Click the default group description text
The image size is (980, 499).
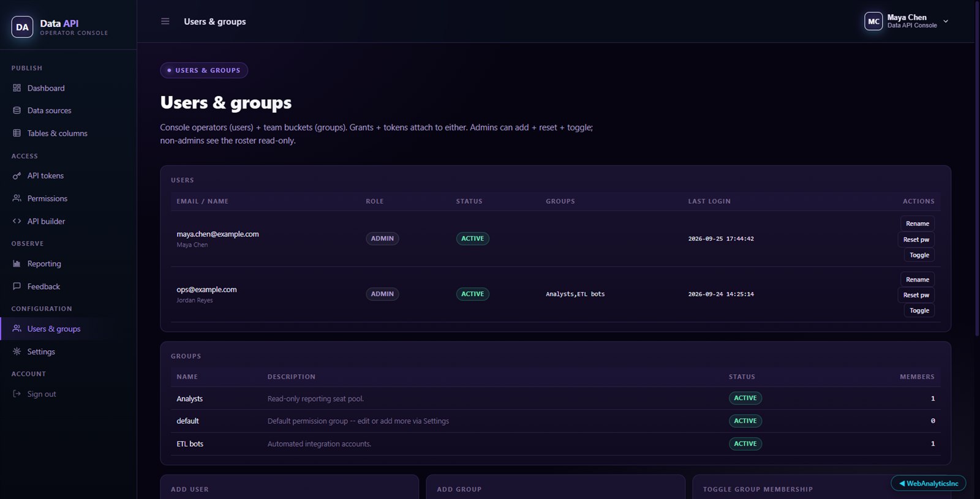tap(358, 421)
